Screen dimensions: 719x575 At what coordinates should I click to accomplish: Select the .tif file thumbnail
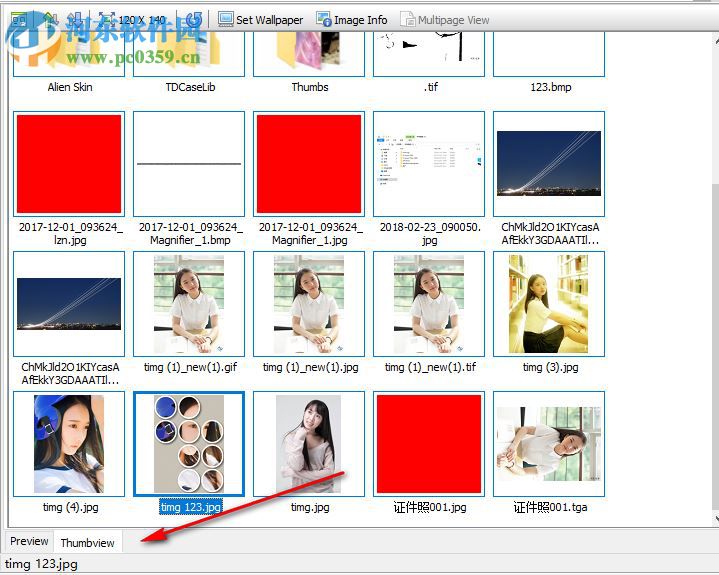click(429, 54)
